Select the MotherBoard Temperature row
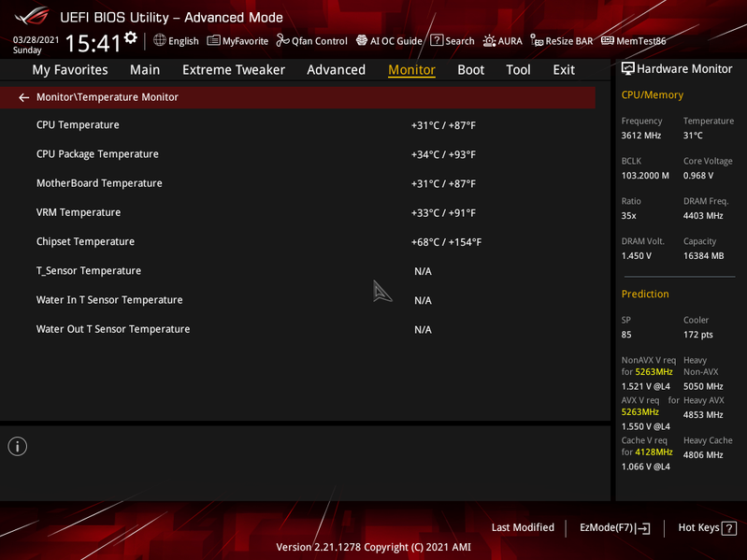The width and height of the screenshot is (747, 560). point(297,183)
